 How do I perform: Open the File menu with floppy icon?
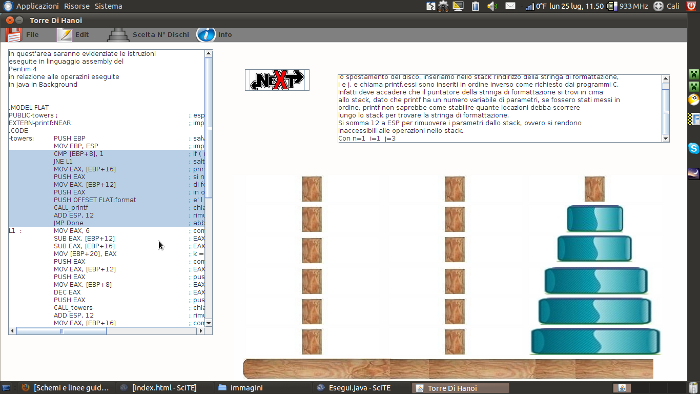[22, 35]
